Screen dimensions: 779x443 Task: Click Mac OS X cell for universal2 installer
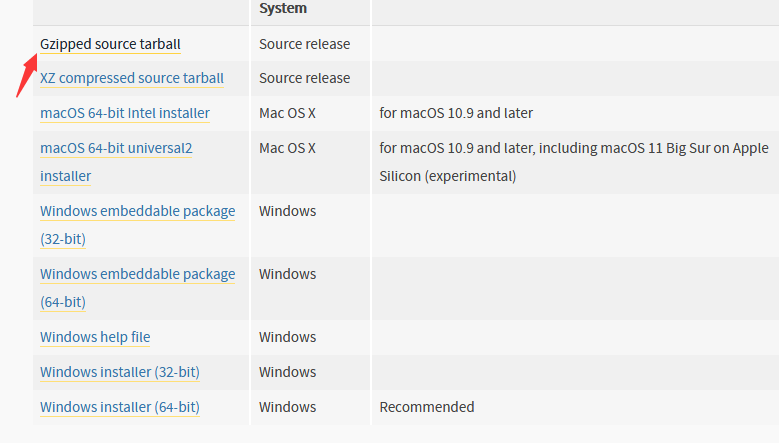click(287, 148)
